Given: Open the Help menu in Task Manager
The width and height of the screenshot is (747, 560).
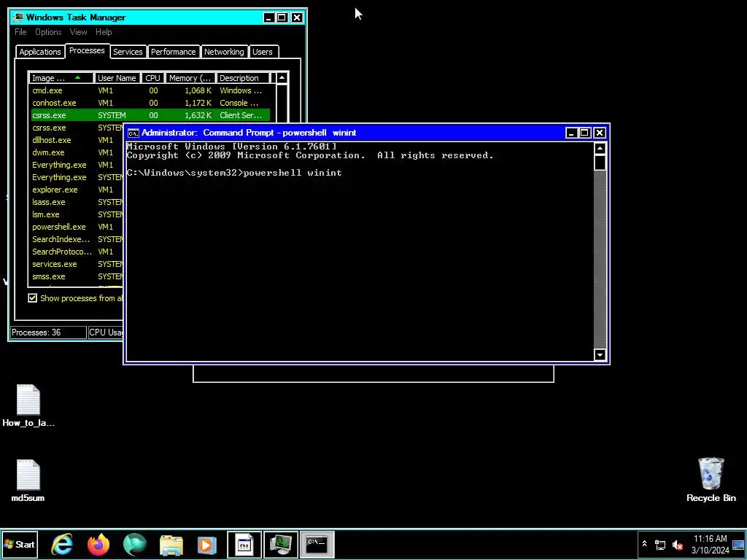Looking at the screenshot, I should coord(104,32).
